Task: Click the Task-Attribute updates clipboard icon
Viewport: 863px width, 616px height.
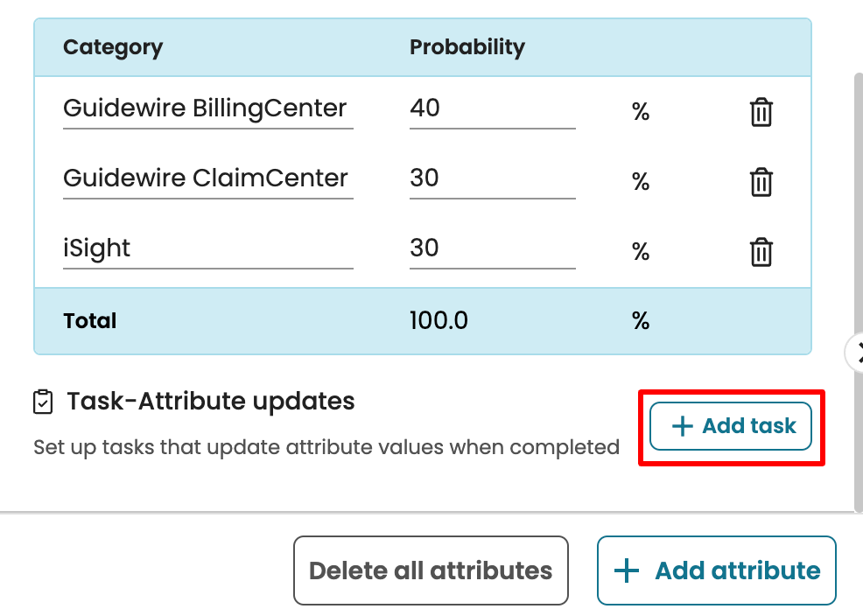Action: coord(42,402)
